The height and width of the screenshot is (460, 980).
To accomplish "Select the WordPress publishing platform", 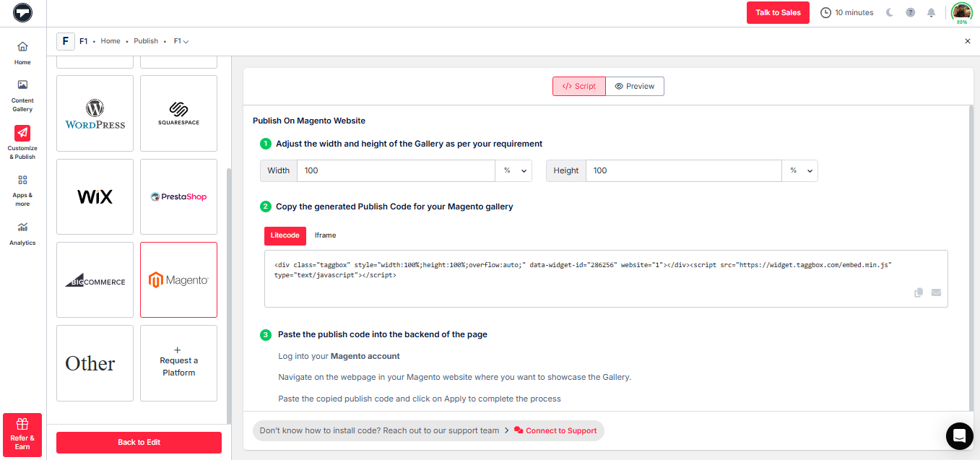I will (x=95, y=113).
